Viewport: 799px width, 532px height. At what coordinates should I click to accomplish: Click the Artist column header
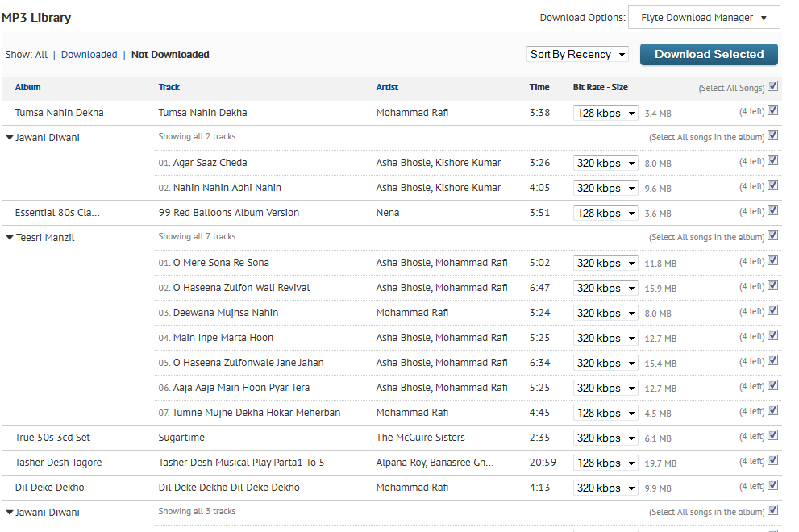(x=387, y=87)
